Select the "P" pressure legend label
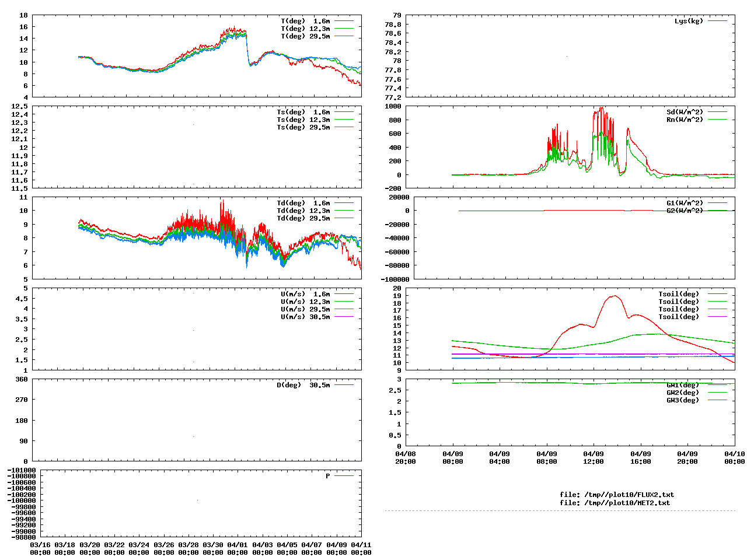The width and height of the screenshot is (747, 560). tap(328, 476)
